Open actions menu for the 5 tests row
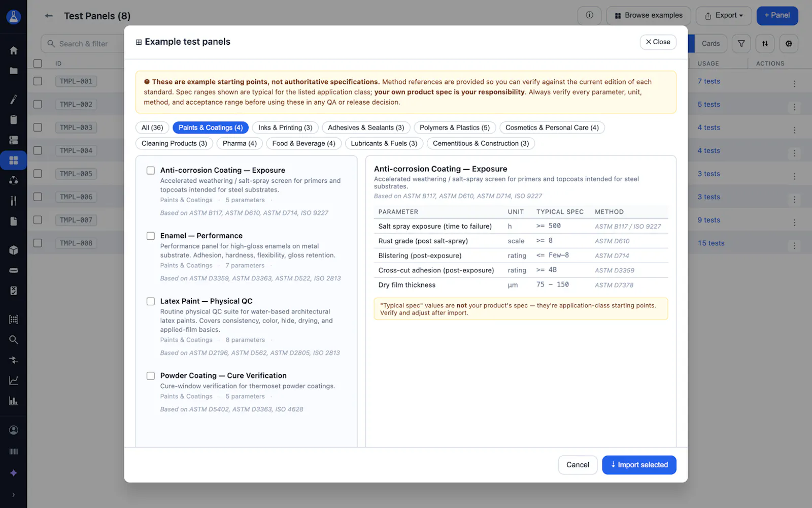 (794, 107)
